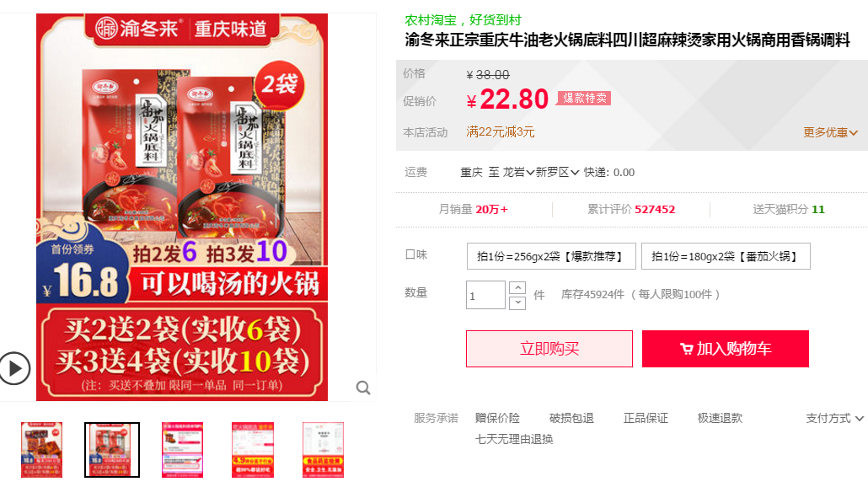Image resolution: width=868 pixels, height=487 pixels.
Task: Click the quantity input field
Action: (485, 295)
